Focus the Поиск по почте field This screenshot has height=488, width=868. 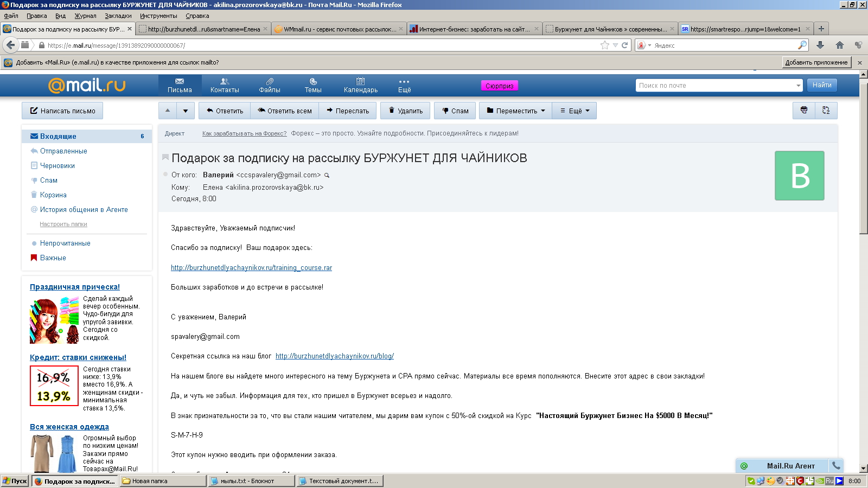point(715,85)
